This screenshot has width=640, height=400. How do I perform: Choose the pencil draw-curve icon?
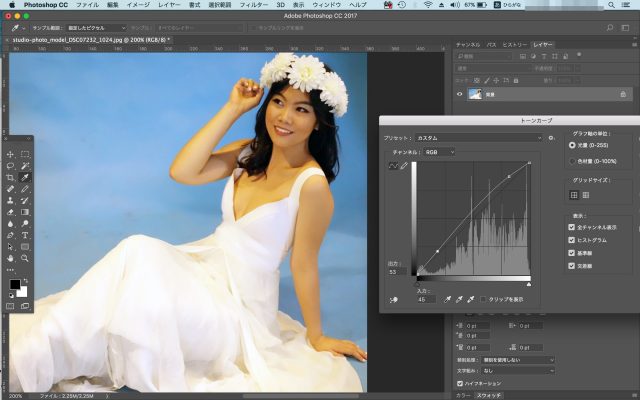pos(404,166)
